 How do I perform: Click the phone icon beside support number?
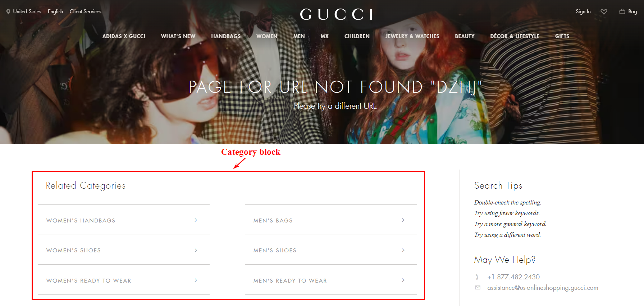click(x=477, y=277)
